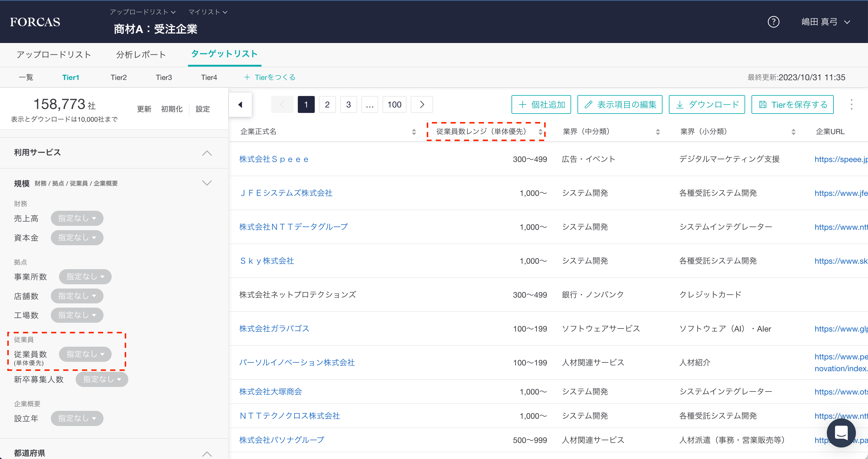Sort by 業界（中分類） column arrows
Image resolution: width=868 pixels, height=459 pixels.
pos(658,132)
